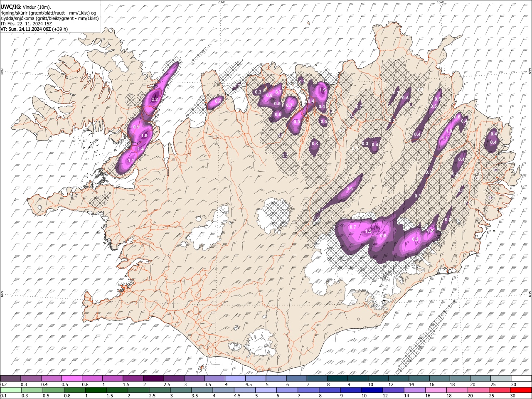
Task: Click the bright red swatch ending the lower legend row
Action: [521, 390]
